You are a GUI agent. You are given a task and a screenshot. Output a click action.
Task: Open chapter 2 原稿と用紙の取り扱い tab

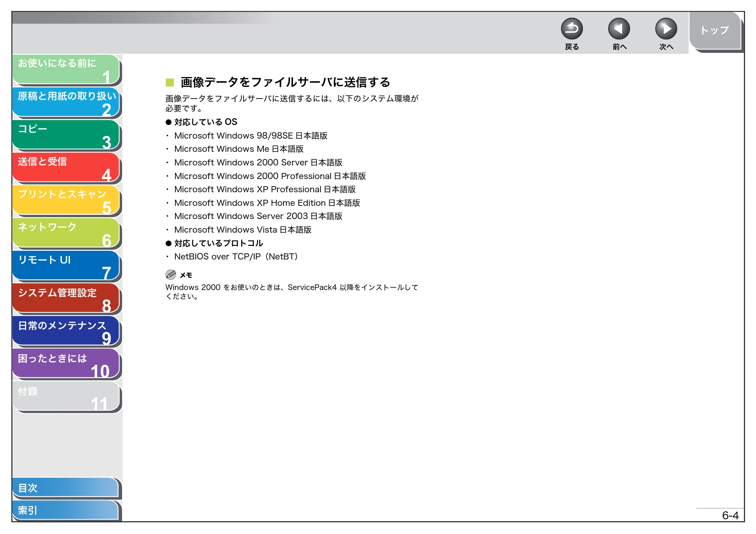pyautogui.click(x=66, y=102)
